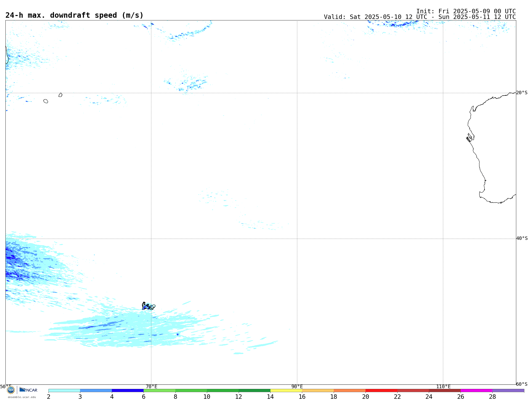Click the 40°S latitude label

522,238
